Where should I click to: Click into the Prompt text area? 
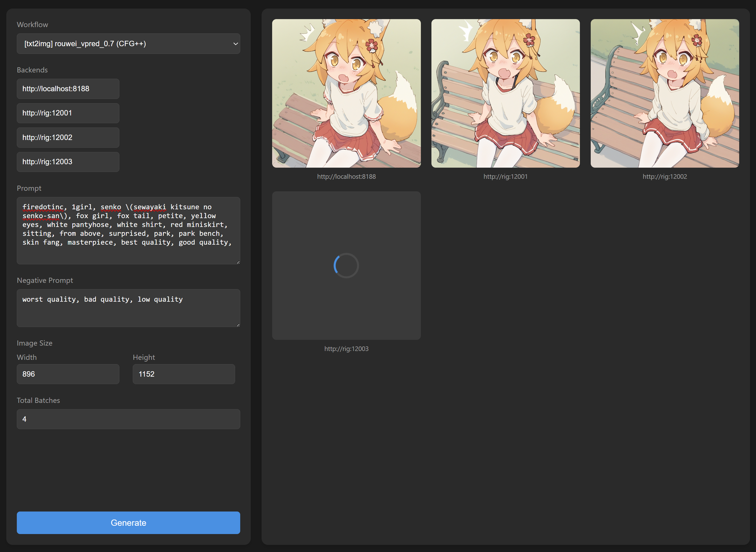click(x=128, y=231)
